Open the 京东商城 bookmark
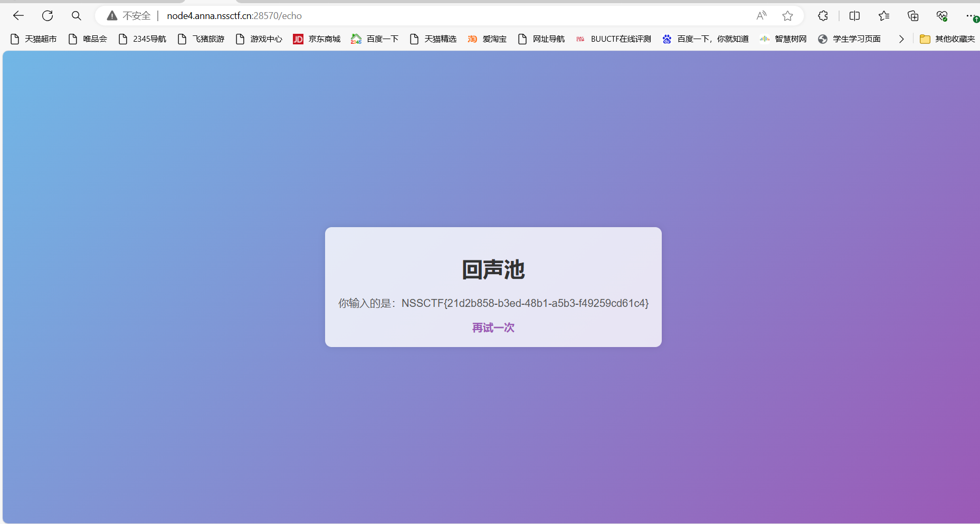The height and width of the screenshot is (524, 980). 317,39
